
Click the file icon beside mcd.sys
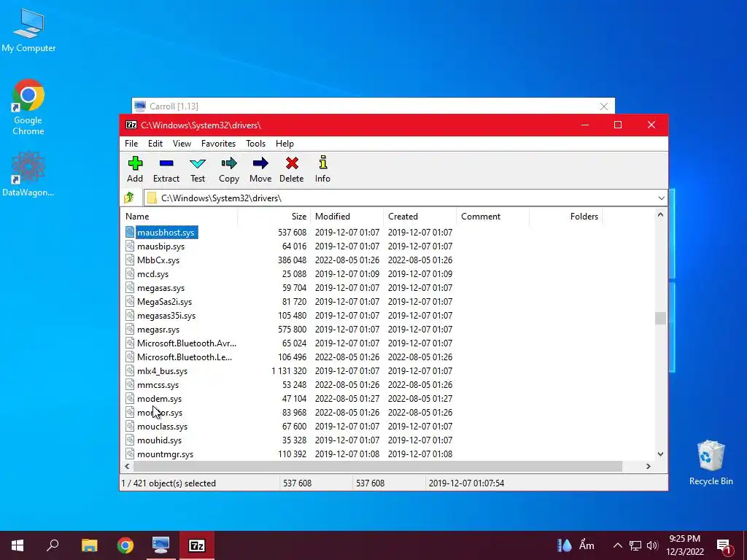pos(130,274)
